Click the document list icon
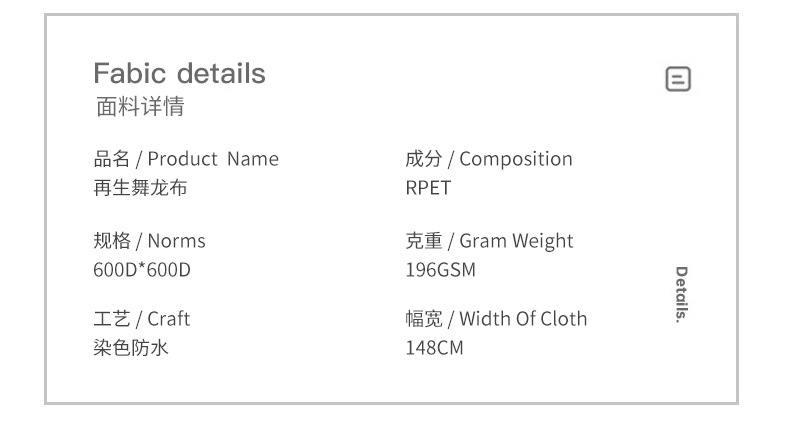The image size is (790, 425). tap(678, 78)
